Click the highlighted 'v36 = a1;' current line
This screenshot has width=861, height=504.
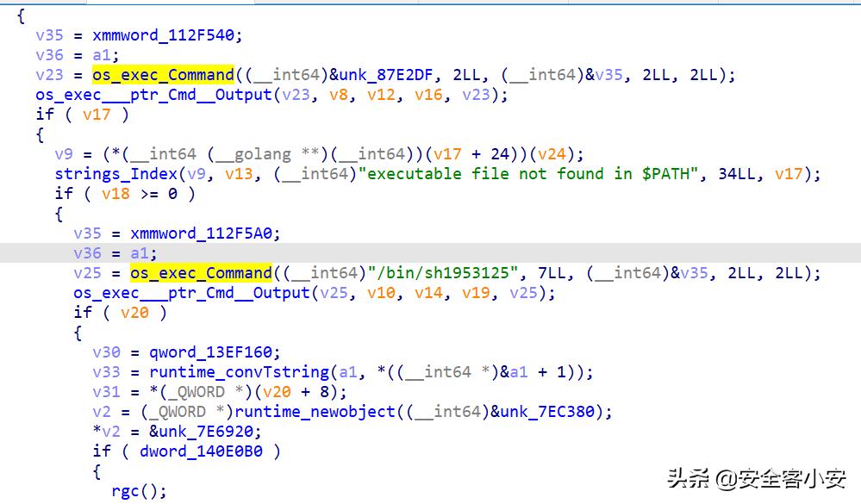[431, 253]
